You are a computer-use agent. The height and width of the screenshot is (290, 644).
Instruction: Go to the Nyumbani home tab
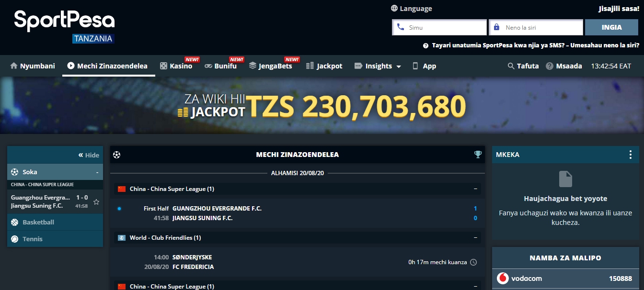(x=33, y=66)
